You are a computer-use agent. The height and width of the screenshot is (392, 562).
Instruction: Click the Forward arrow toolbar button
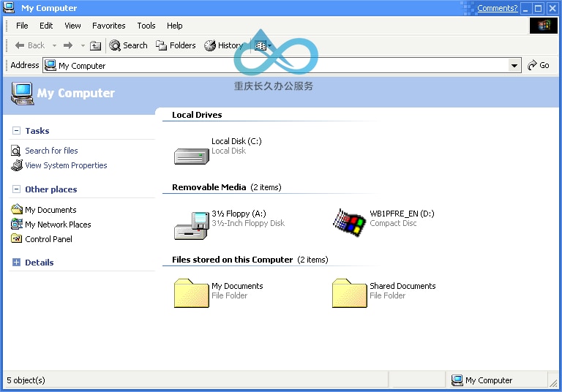point(68,45)
